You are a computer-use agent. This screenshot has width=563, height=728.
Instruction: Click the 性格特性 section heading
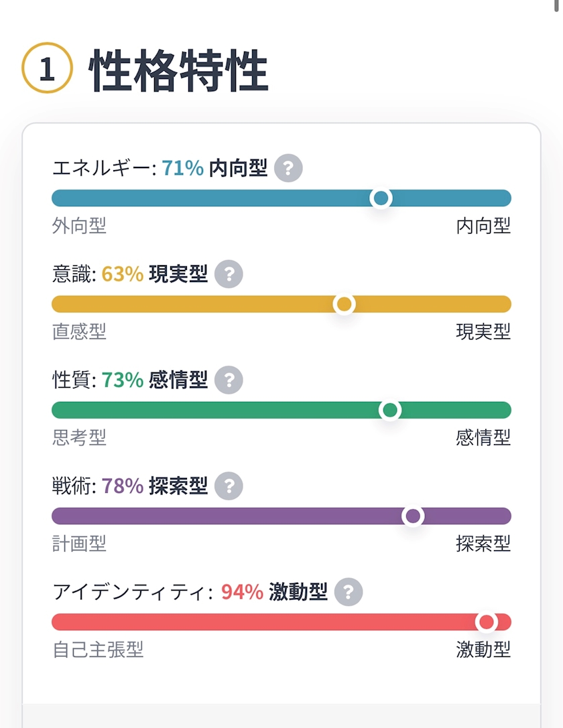pos(179,70)
